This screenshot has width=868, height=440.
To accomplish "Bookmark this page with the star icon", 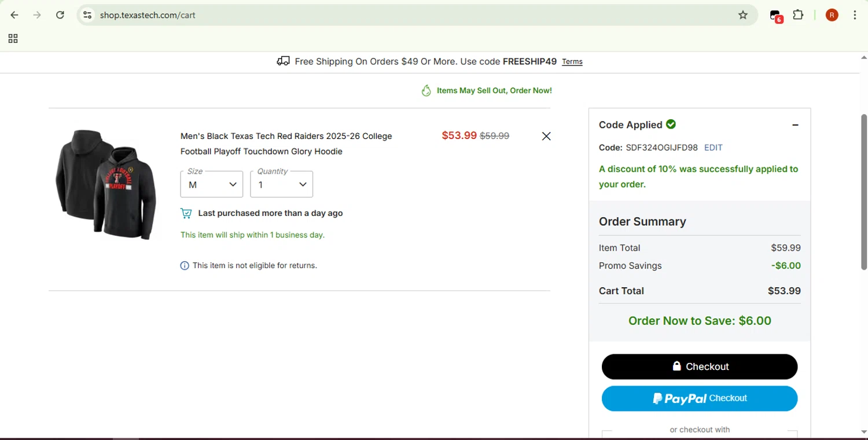I will pos(743,15).
